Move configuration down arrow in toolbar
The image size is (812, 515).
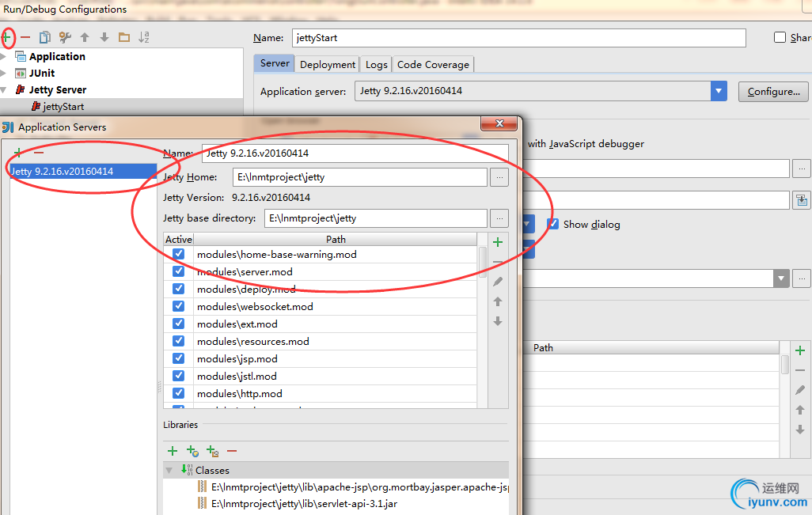[x=104, y=37]
